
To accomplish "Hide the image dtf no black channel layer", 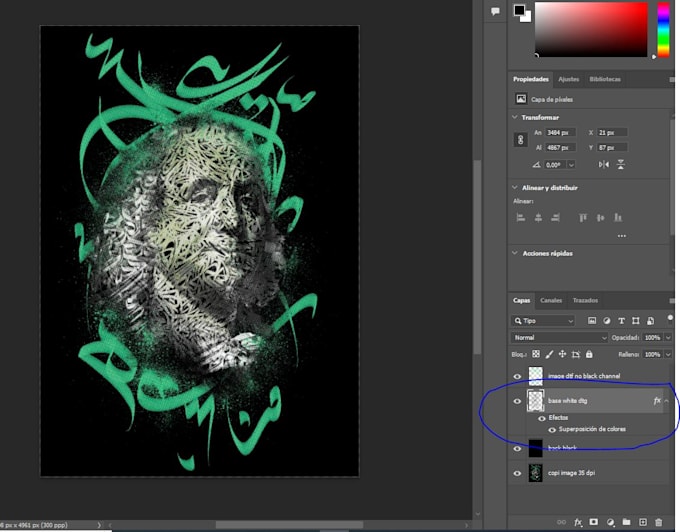I will (517, 376).
